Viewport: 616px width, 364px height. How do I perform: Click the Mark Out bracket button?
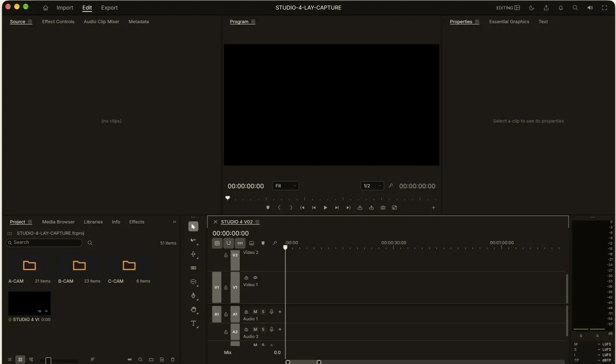[291, 208]
